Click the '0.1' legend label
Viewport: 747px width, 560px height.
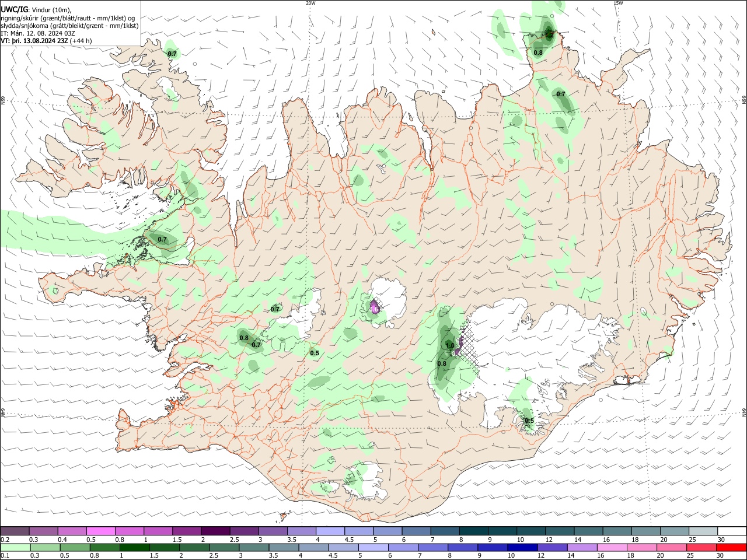5,556
